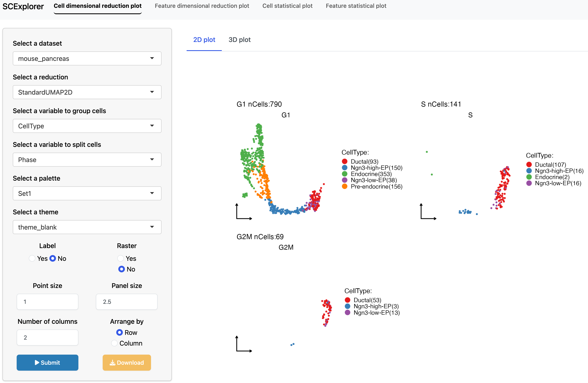The height and width of the screenshot is (383, 588).
Task: Open Feature statistical plot page
Action: 356,6
